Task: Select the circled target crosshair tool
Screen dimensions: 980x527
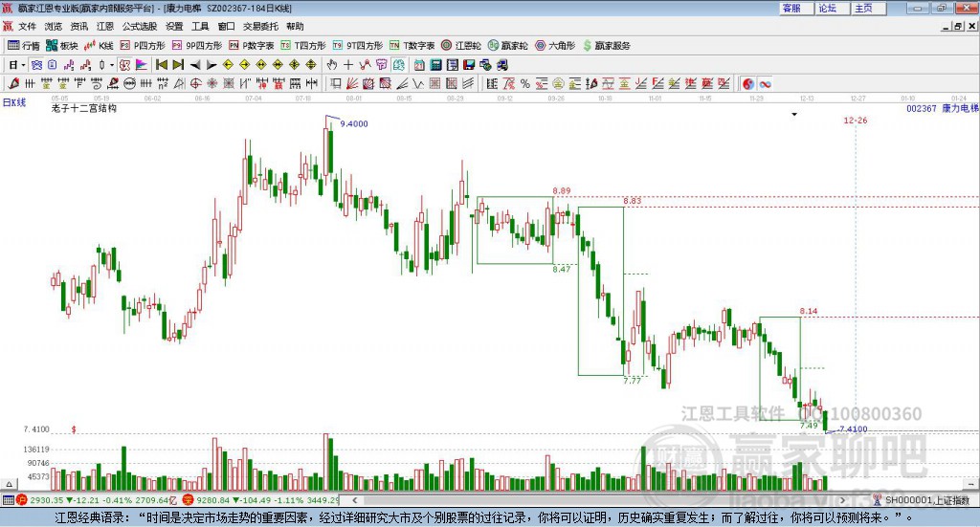Action: [x=195, y=83]
